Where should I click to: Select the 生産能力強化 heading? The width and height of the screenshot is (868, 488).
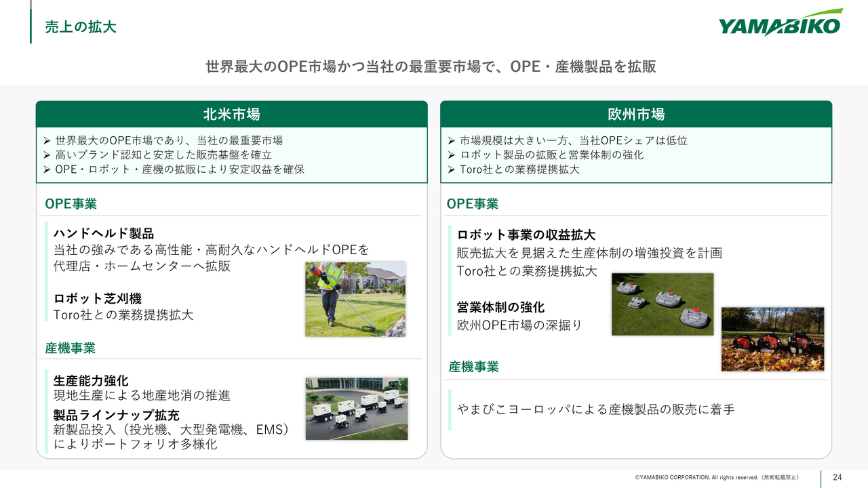[91, 381]
